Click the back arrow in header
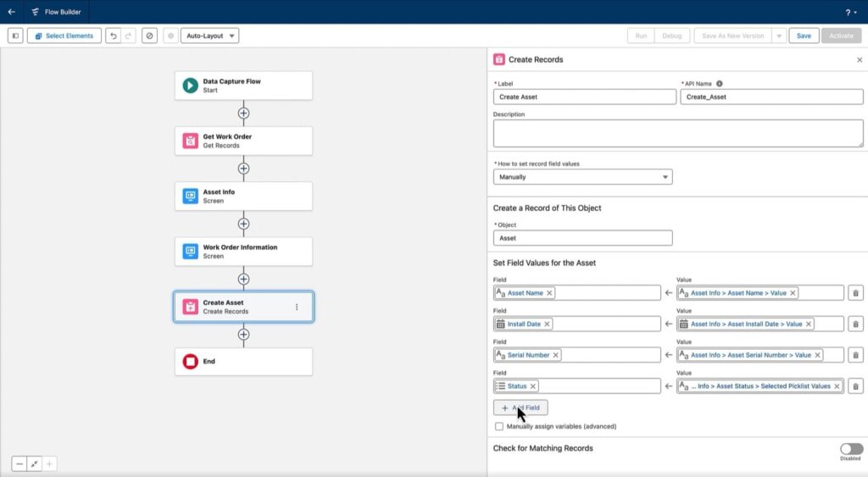This screenshot has width=868, height=477. point(12,12)
